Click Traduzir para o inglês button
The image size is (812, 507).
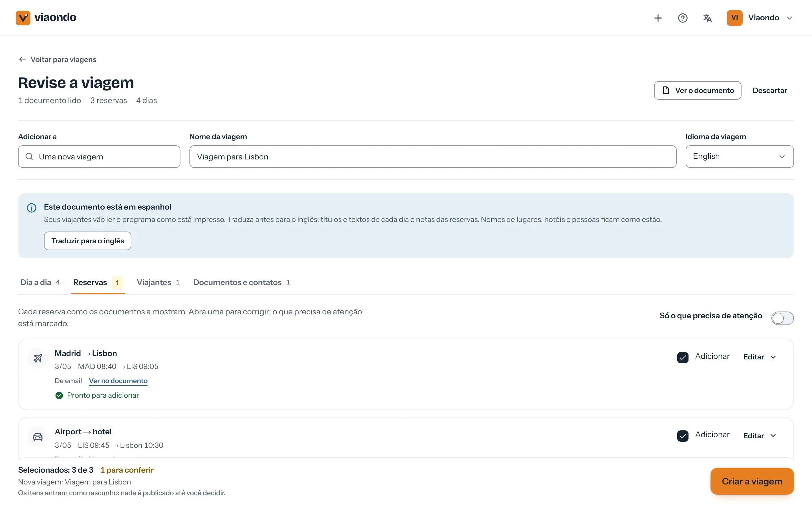coord(88,241)
